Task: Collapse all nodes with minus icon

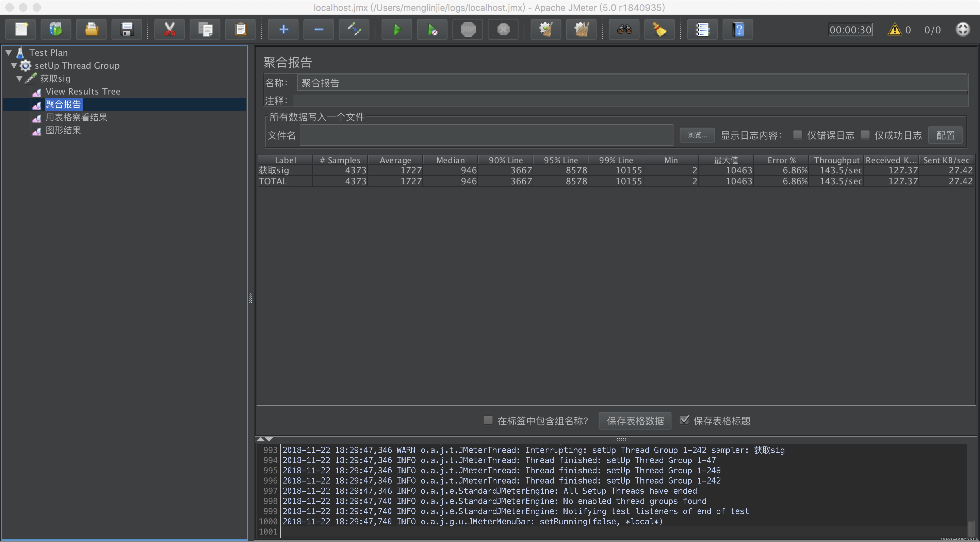Action: click(319, 29)
